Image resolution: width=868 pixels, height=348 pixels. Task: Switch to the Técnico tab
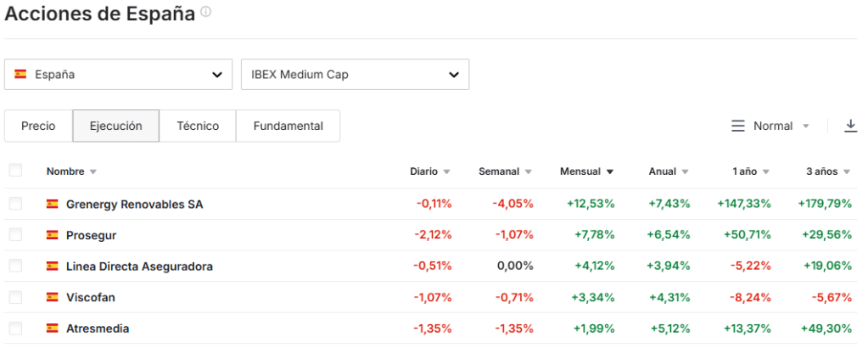click(198, 126)
